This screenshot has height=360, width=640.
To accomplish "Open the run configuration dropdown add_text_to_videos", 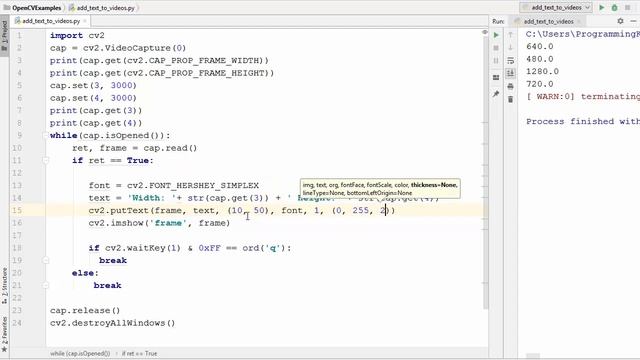I will click(556, 7).
